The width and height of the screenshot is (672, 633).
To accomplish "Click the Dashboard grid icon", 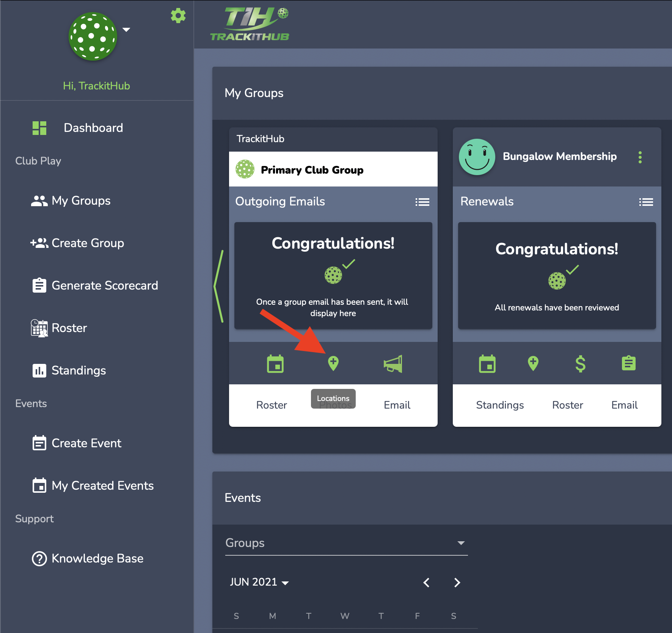I will (39, 128).
